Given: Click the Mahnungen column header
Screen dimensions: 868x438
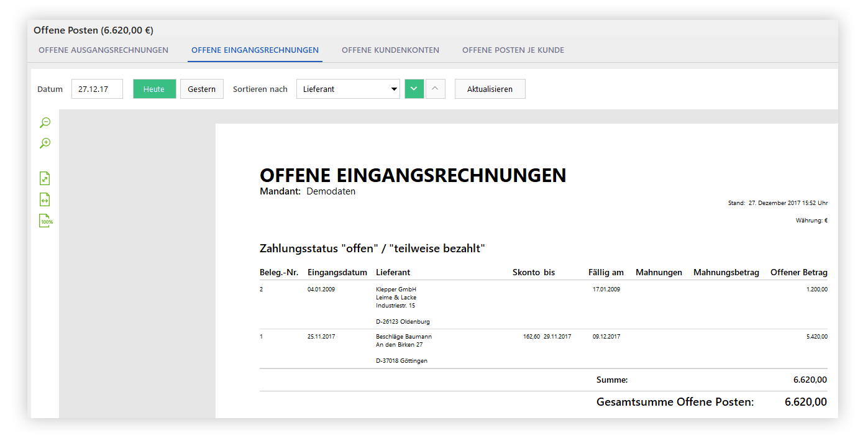Looking at the screenshot, I should point(659,272).
